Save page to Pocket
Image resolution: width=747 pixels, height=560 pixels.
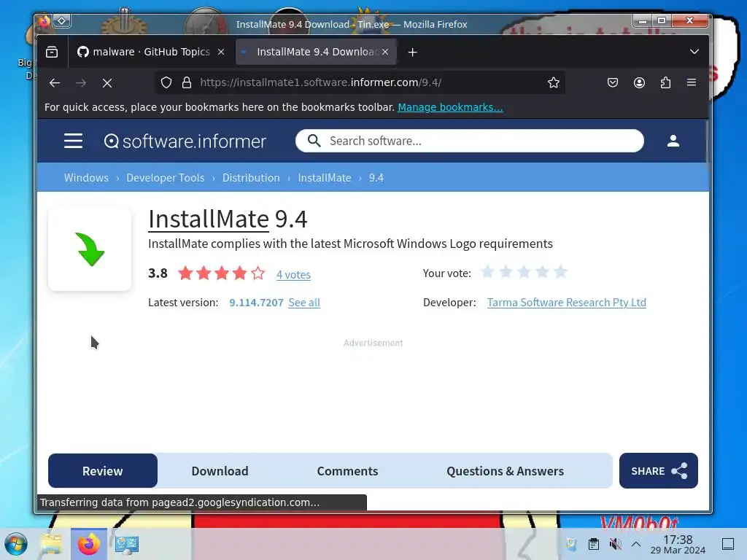pos(613,82)
